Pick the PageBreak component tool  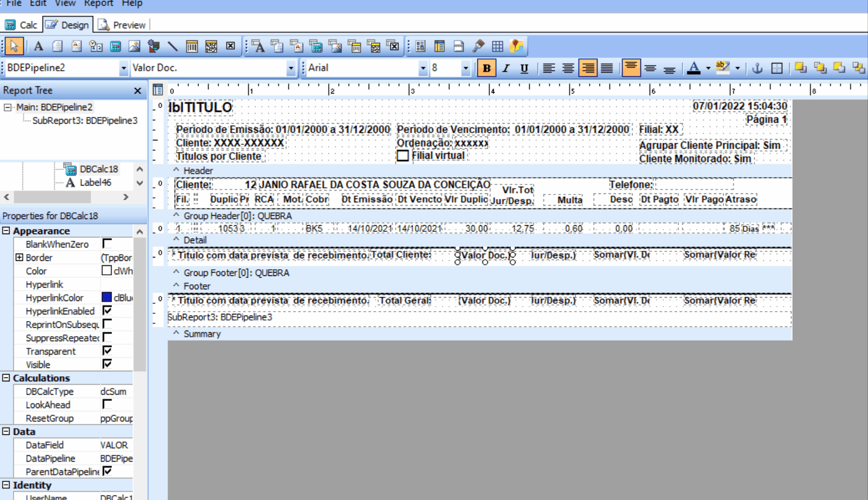(x=459, y=46)
